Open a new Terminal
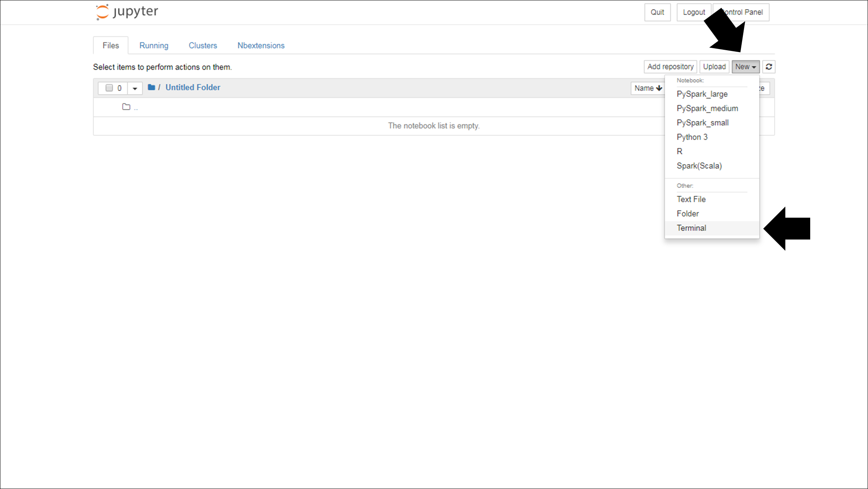 pos(712,228)
